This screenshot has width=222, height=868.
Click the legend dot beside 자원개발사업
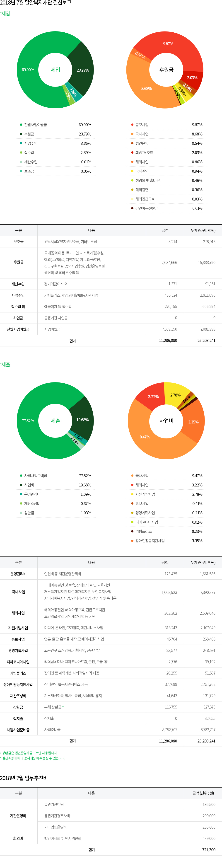pyautogui.click(x=132, y=494)
